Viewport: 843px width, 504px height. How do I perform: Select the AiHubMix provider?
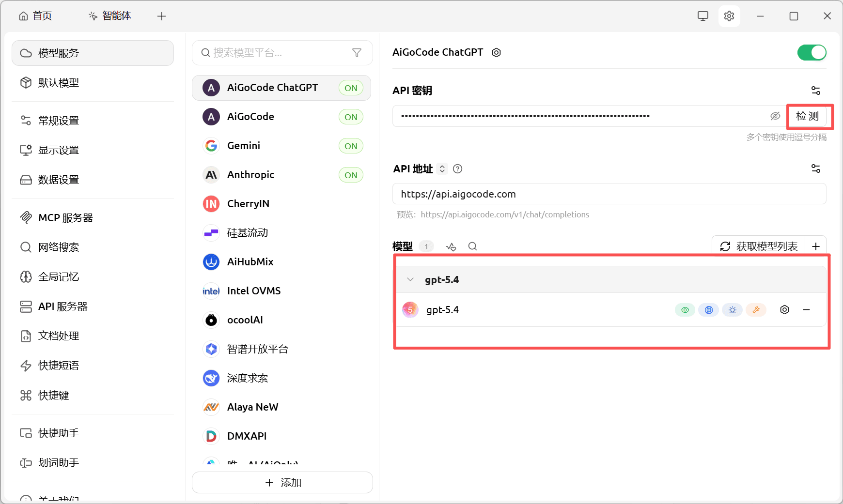[x=281, y=262]
